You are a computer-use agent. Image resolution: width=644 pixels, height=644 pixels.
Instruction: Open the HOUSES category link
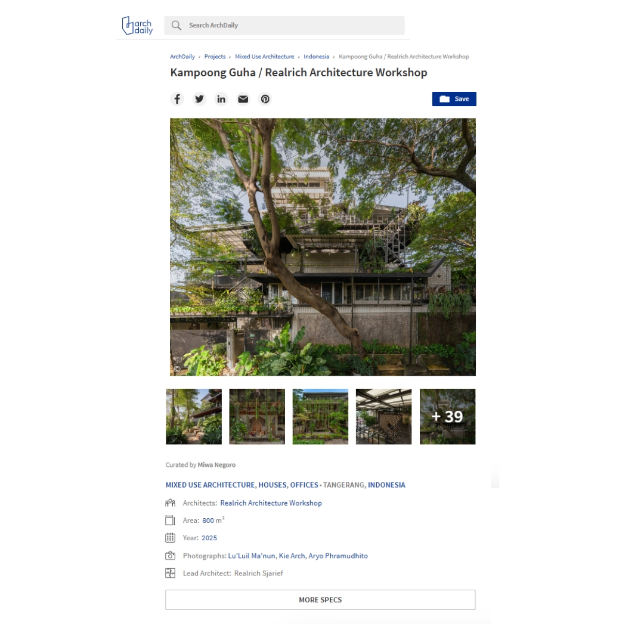pos(273,485)
